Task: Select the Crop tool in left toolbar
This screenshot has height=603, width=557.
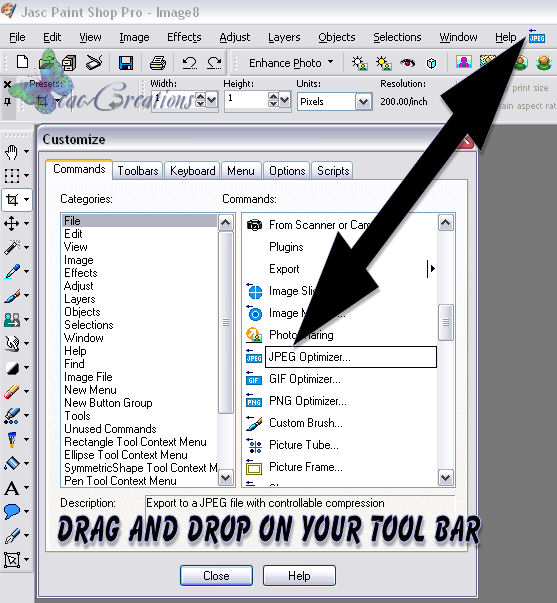Action: pos(12,200)
